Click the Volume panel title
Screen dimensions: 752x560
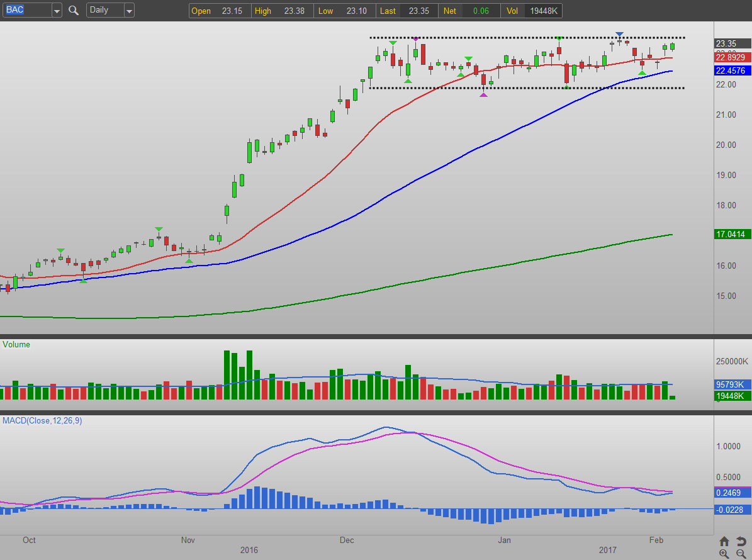pos(16,345)
